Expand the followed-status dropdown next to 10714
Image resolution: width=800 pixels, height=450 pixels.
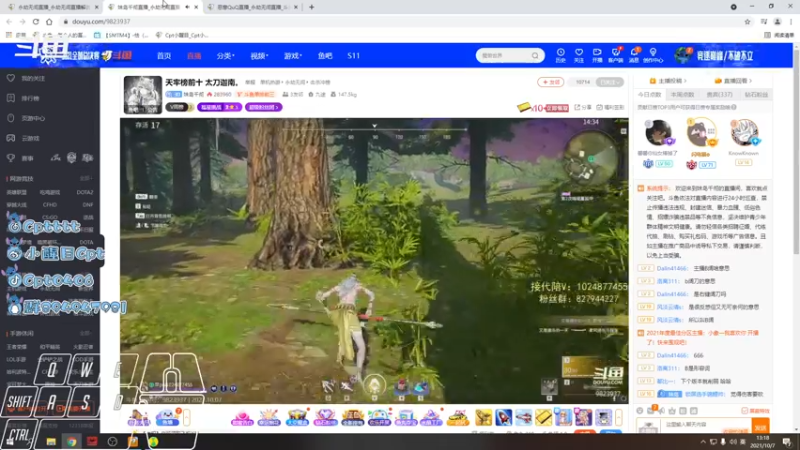610,82
